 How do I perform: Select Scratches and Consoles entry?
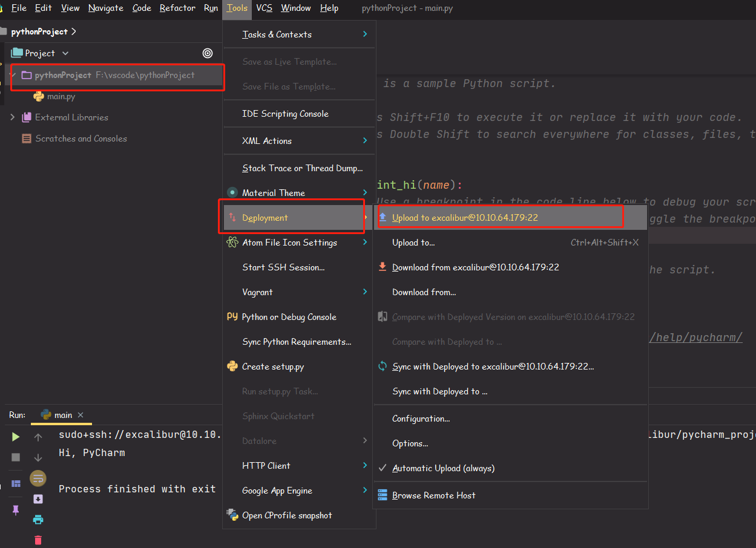(81, 139)
